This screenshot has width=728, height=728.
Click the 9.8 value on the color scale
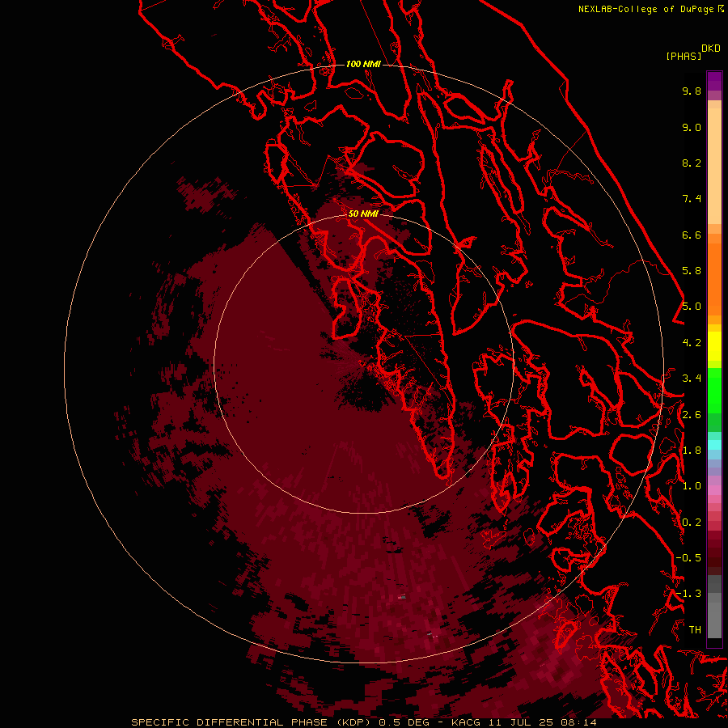(x=692, y=91)
